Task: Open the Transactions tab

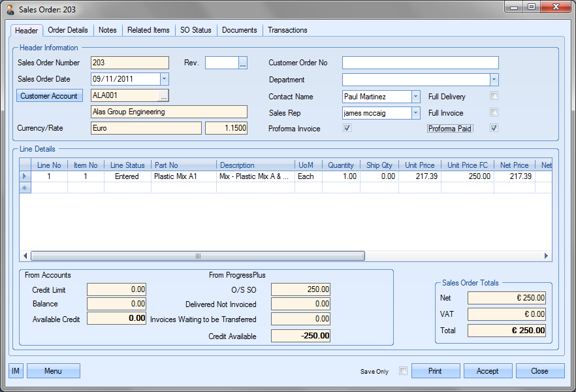Action: point(287,30)
